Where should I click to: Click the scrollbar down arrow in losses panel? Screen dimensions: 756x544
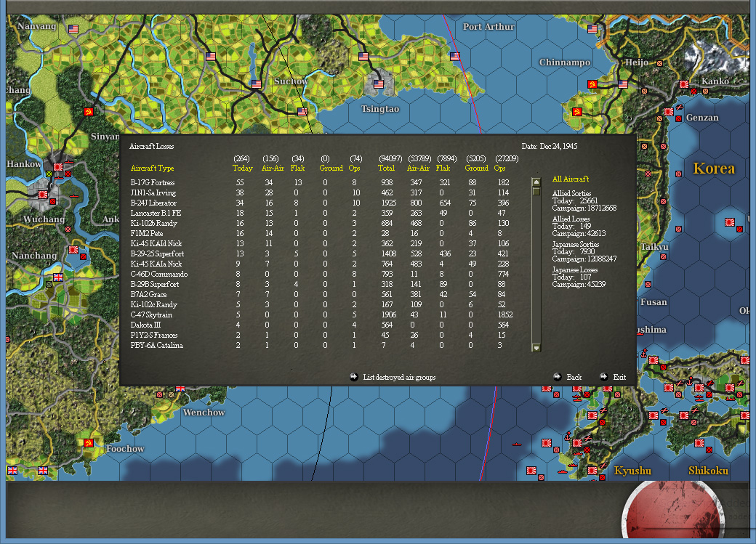pyautogui.click(x=538, y=348)
